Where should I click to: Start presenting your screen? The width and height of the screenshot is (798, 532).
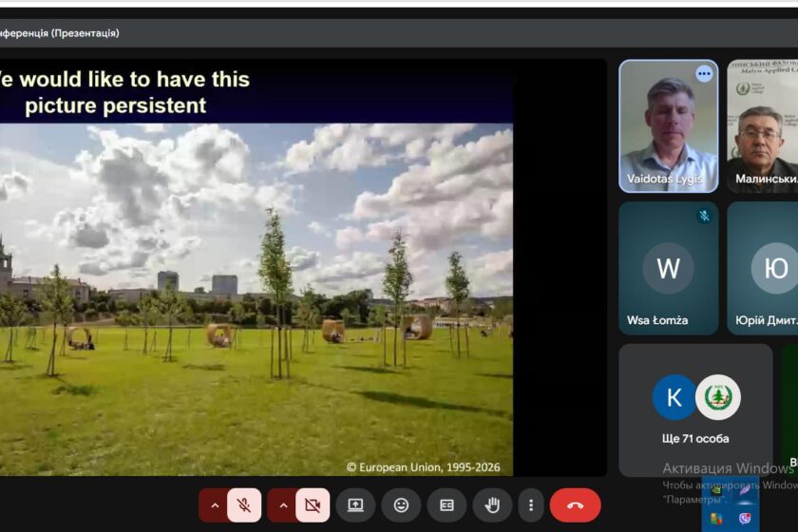355,505
